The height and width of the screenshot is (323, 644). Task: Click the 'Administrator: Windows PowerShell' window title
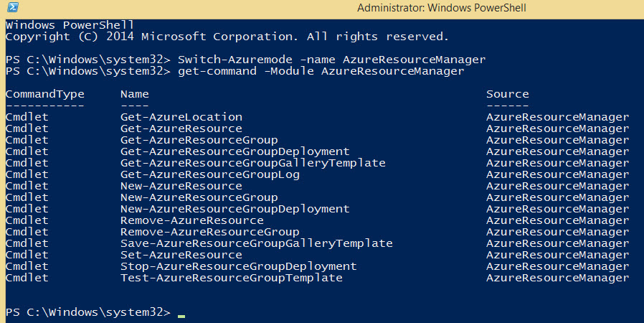point(442,8)
